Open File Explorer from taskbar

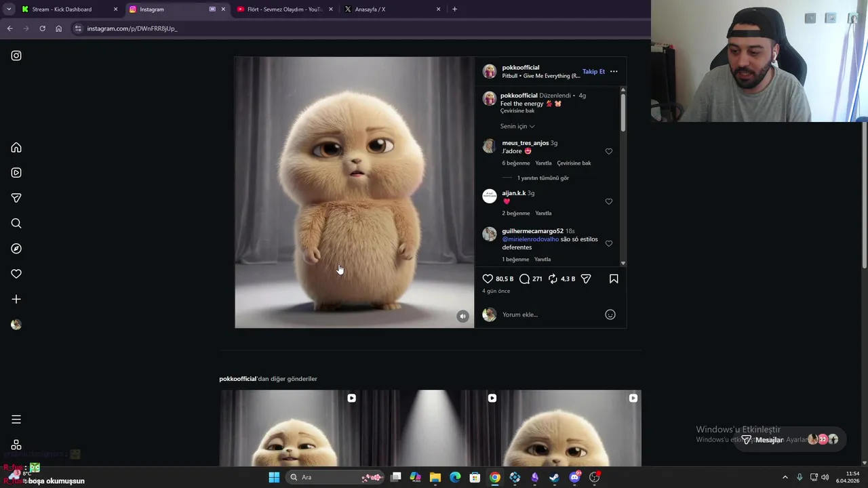[435, 477]
